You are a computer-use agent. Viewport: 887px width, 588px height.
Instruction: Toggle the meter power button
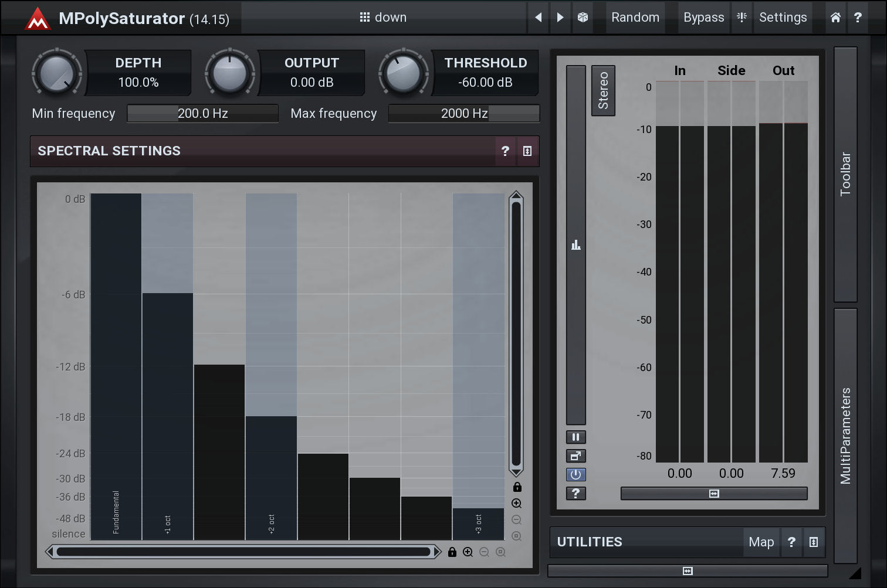point(575,475)
